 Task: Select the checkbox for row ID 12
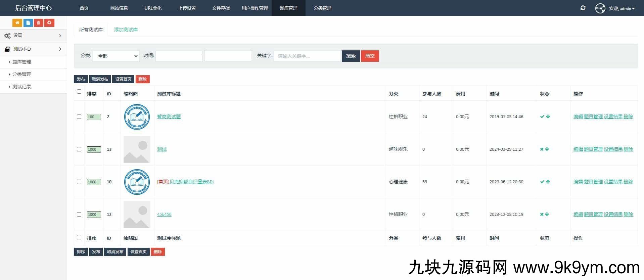click(x=79, y=215)
